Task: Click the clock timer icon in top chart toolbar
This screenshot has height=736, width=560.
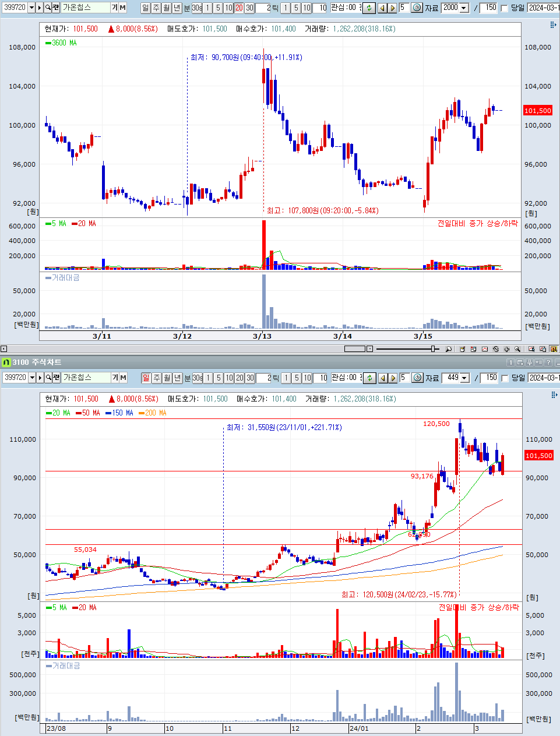Action: (x=417, y=8)
